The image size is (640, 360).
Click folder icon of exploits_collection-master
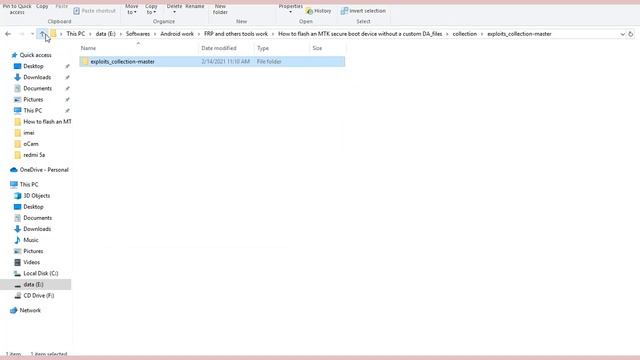[x=85, y=62]
